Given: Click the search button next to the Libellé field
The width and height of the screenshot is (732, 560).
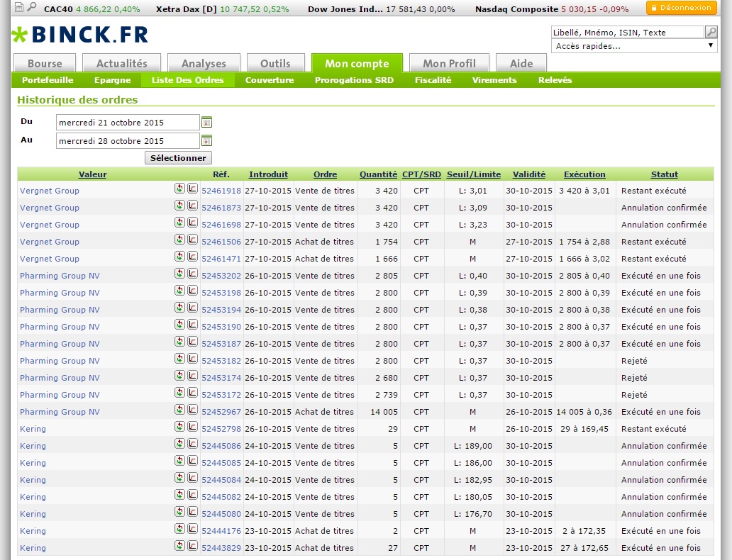Looking at the screenshot, I should tap(711, 32).
